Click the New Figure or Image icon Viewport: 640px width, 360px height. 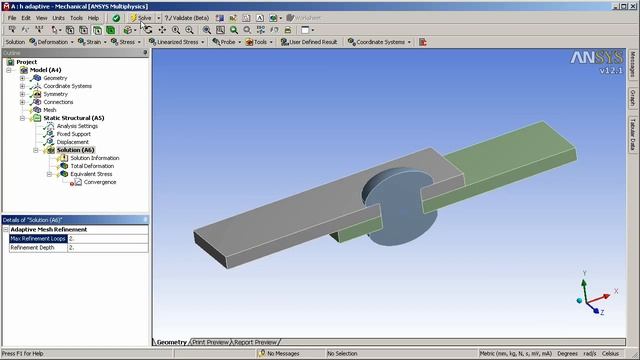273,18
